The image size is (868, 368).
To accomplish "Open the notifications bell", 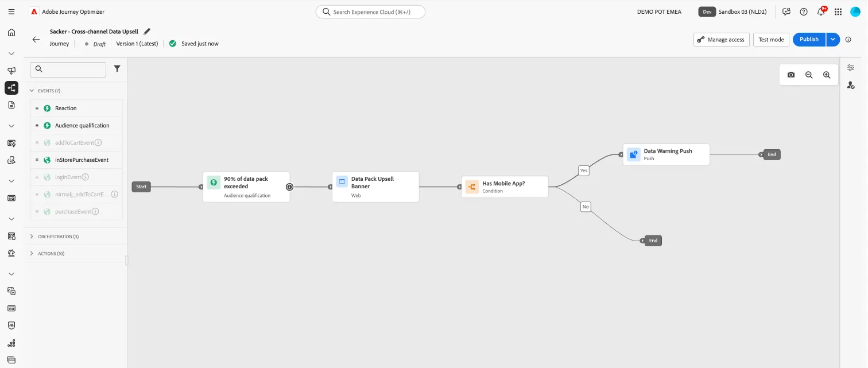I will click(x=821, y=11).
